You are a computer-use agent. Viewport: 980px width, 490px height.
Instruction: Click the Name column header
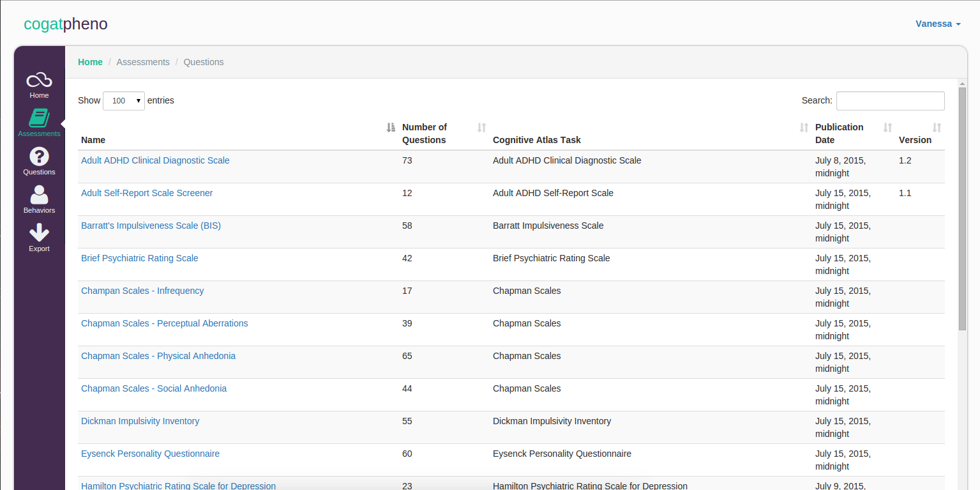pyautogui.click(x=93, y=140)
